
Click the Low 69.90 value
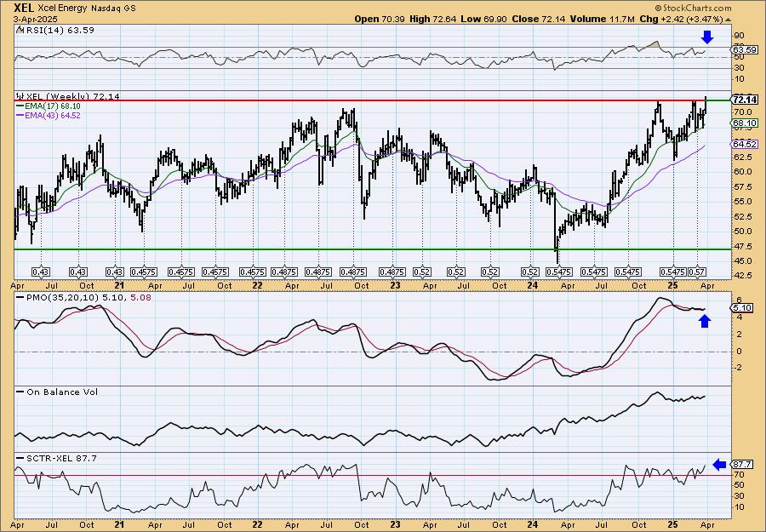click(x=483, y=19)
